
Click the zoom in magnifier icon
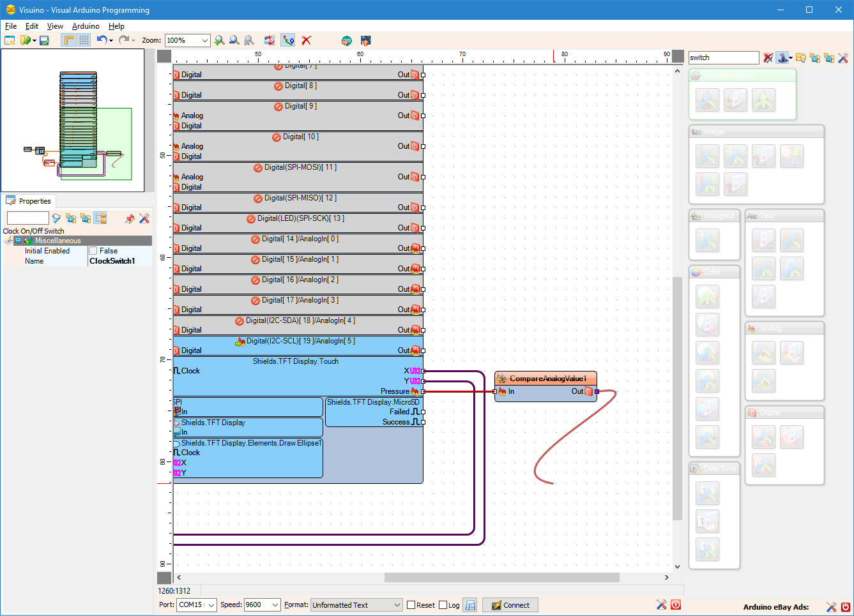[220, 40]
